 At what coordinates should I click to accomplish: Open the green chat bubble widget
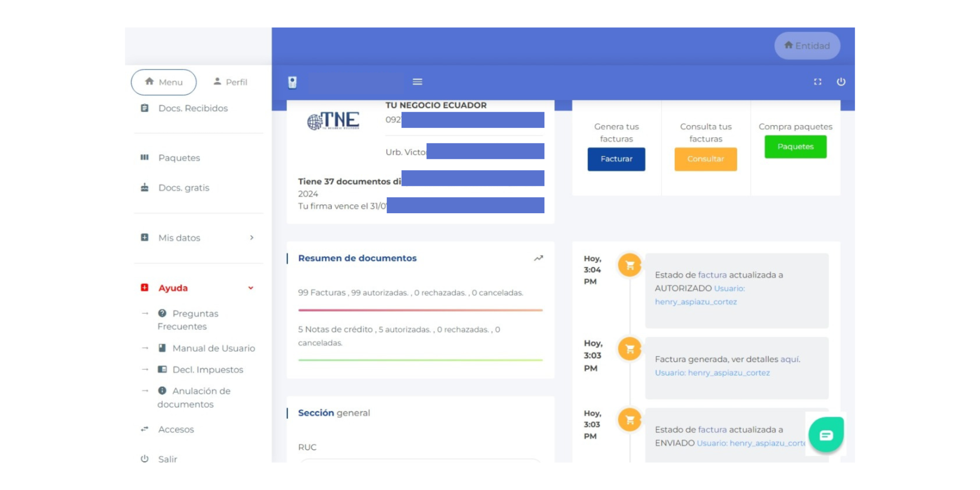pyautogui.click(x=826, y=435)
